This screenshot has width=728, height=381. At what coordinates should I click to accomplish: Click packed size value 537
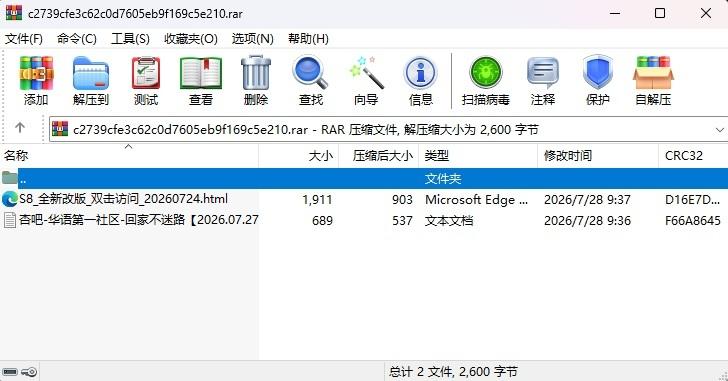click(x=402, y=220)
